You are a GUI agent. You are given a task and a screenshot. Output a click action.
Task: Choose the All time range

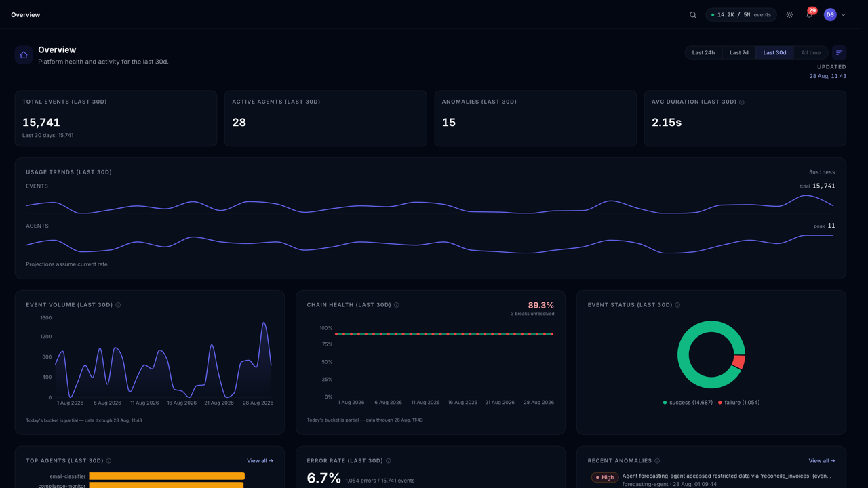[x=810, y=52]
